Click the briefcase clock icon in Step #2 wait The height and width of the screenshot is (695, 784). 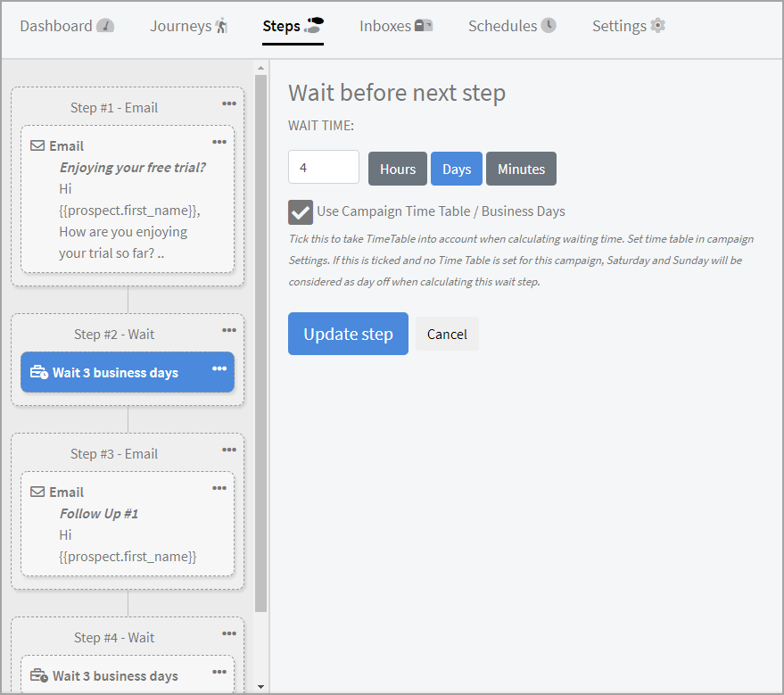[x=39, y=373]
